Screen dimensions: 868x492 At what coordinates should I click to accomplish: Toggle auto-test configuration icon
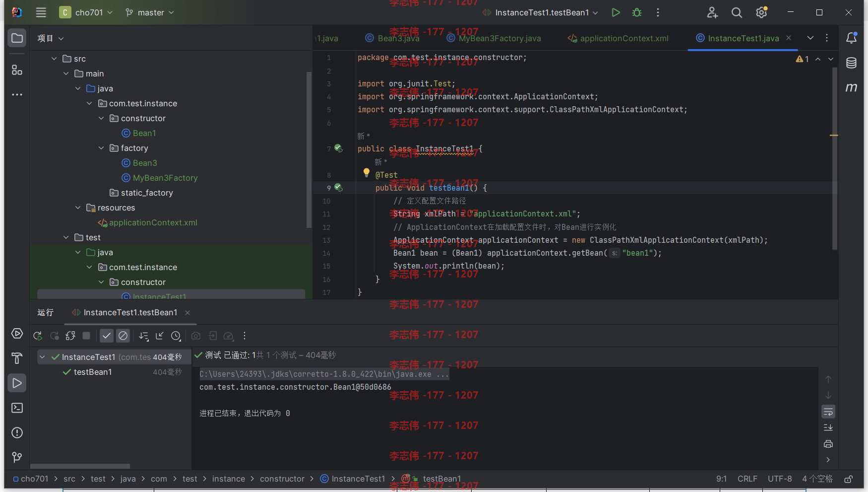pos(70,336)
